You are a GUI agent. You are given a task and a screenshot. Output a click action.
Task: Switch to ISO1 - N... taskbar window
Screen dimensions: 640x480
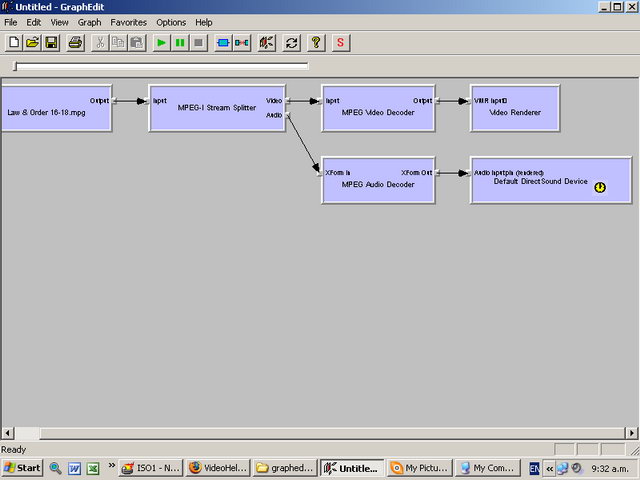(x=151, y=468)
